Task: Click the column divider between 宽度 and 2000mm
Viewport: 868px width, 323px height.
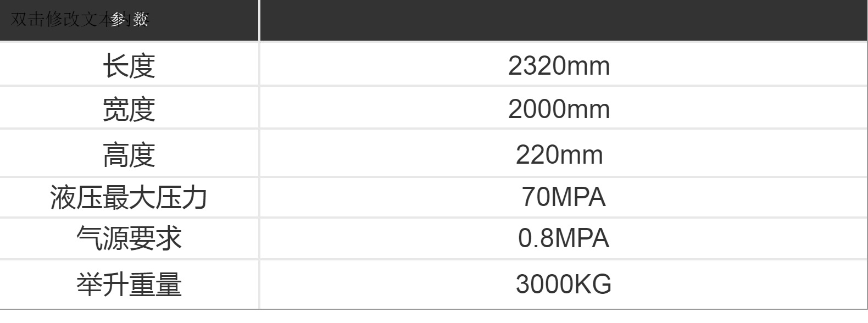Action: pyautogui.click(x=259, y=109)
